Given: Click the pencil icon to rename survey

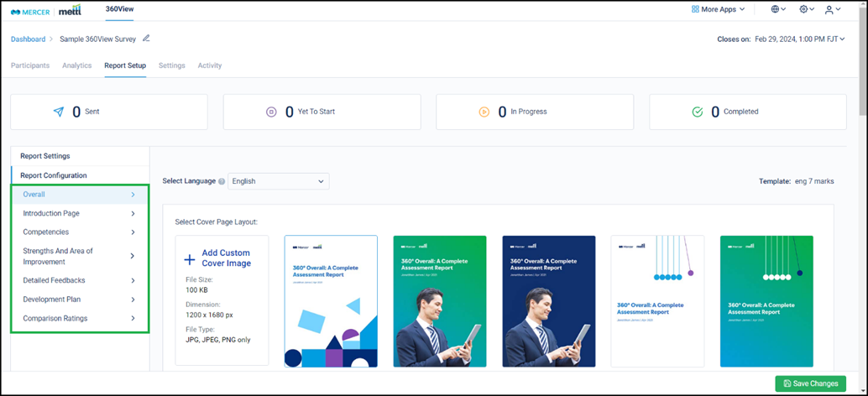Looking at the screenshot, I should click(146, 38).
